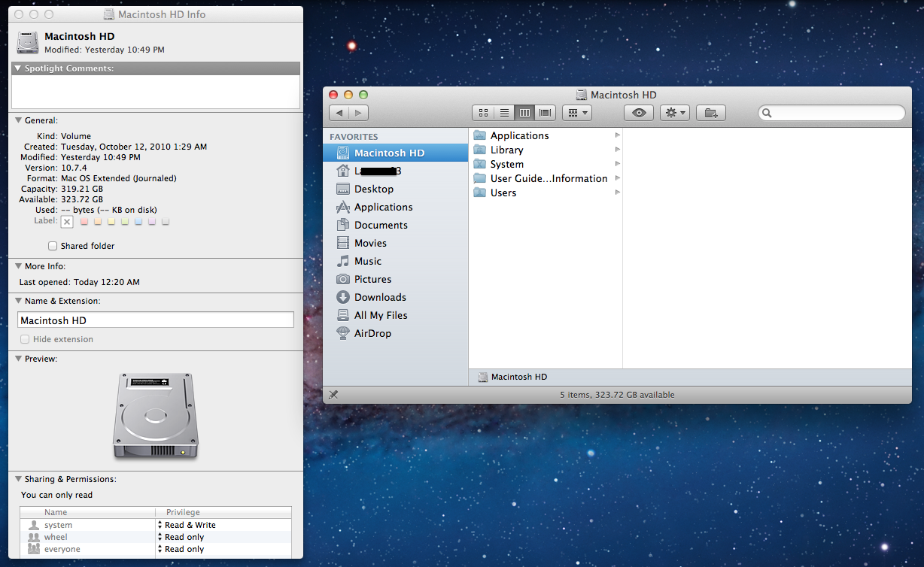Choose the red label color

(84, 222)
